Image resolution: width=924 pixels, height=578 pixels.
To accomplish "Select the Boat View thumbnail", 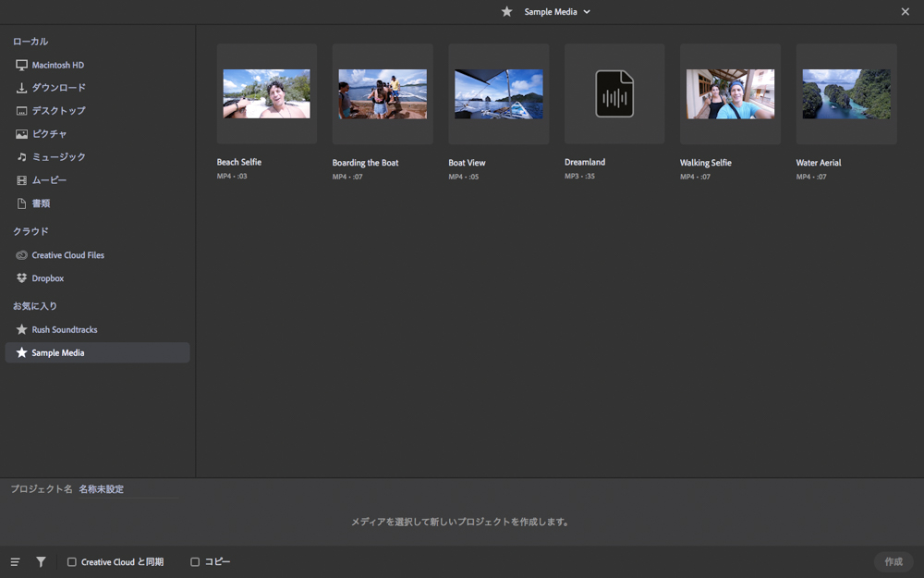I will tap(499, 93).
